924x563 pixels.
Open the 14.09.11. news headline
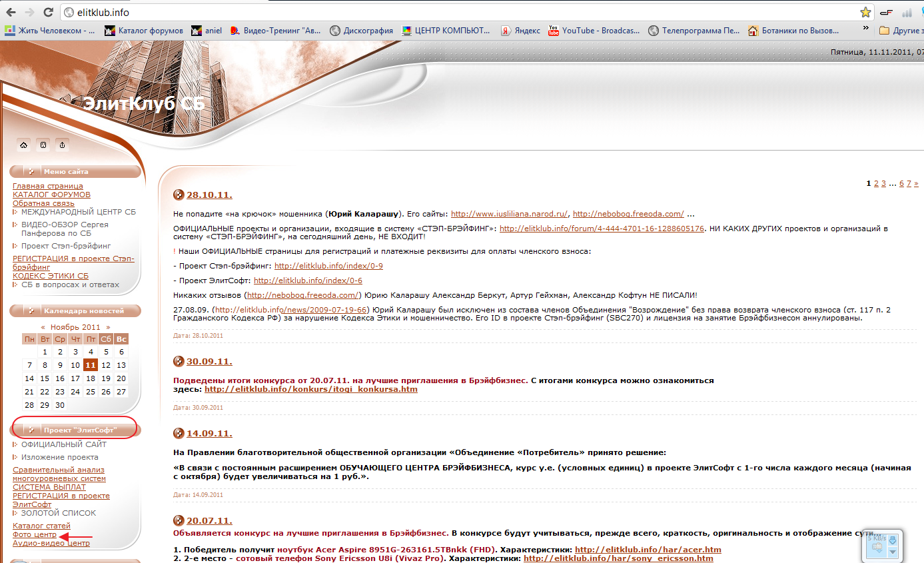pos(209,433)
